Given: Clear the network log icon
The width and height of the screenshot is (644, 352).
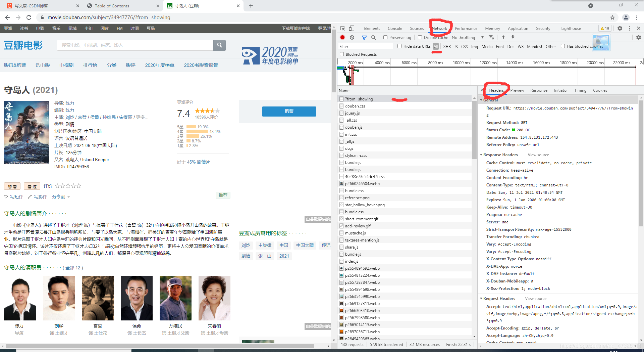Looking at the screenshot, I should [x=352, y=37].
